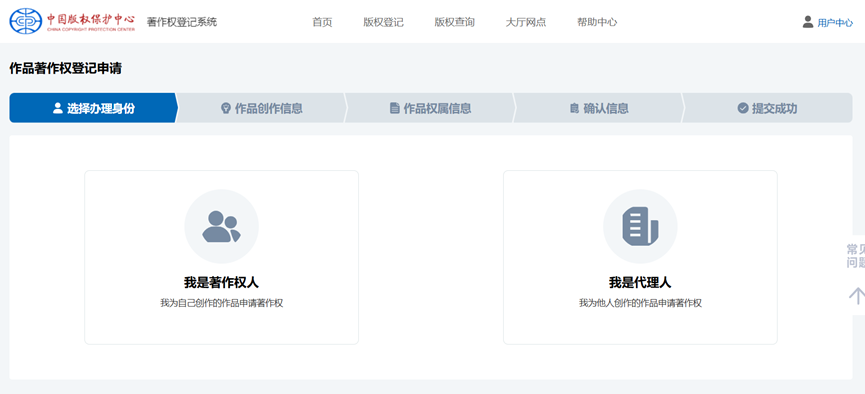Click the stamp icon on 确认信息 step
Image resolution: width=865 pixels, height=394 pixels.
574,108
